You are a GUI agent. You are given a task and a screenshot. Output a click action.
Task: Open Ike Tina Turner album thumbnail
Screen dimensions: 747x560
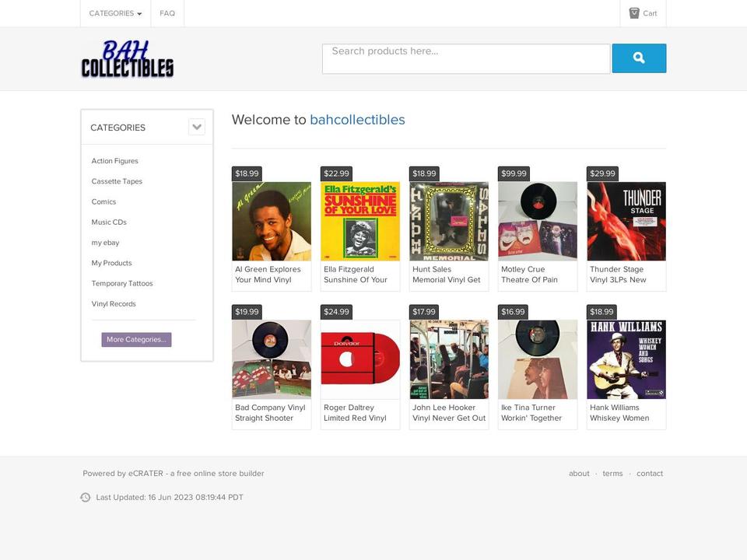(538, 359)
